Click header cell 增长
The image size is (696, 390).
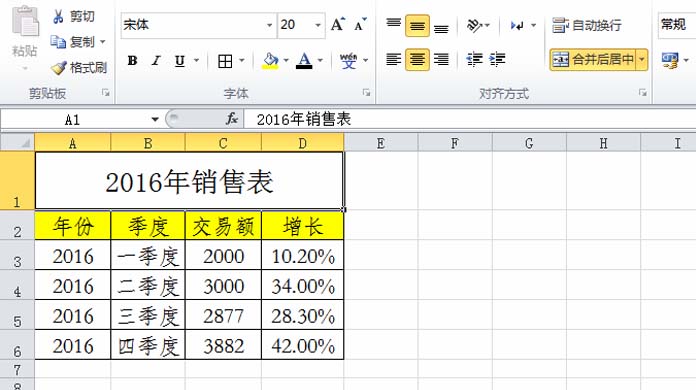pyautogui.click(x=303, y=226)
